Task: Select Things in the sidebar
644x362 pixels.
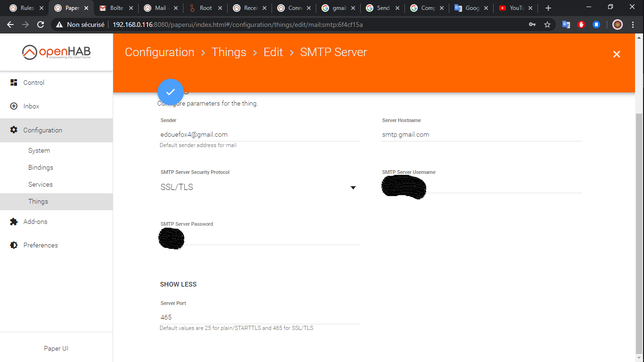Action: (57, 201)
